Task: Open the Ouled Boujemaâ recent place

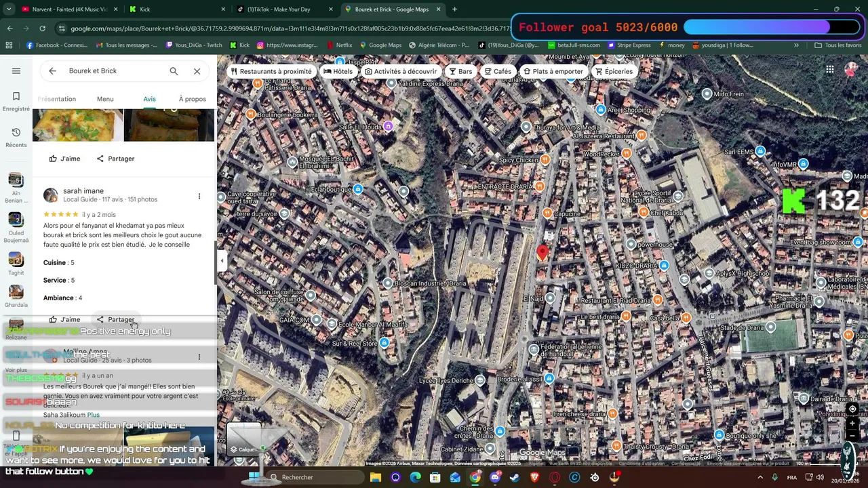Action: pyautogui.click(x=16, y=227)
